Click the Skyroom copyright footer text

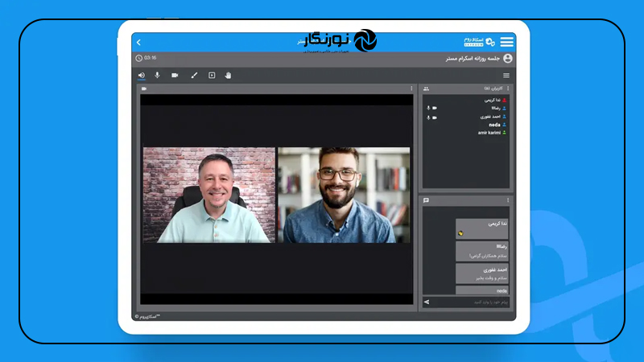tap(147, 316)
